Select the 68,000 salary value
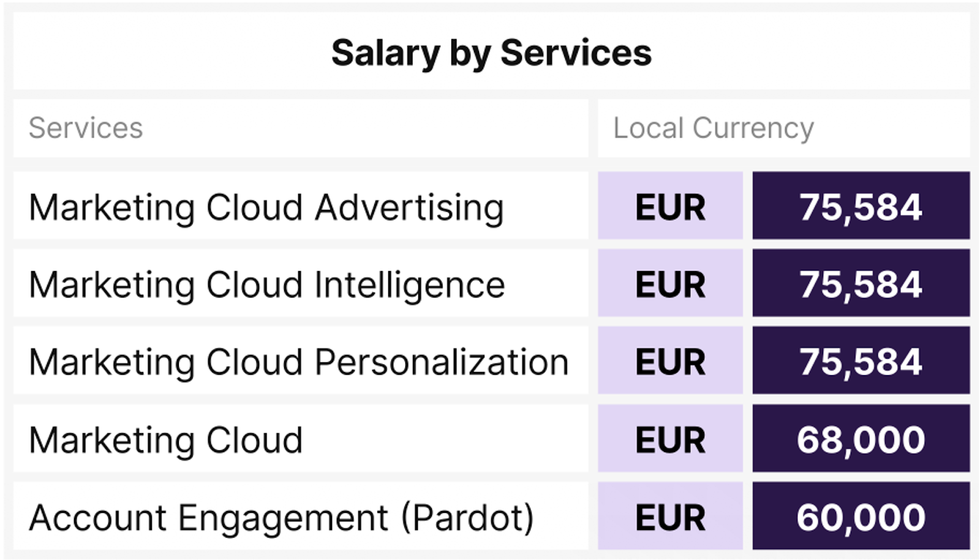Viewport: 980px width, 560px height. [x=861, y=439]
